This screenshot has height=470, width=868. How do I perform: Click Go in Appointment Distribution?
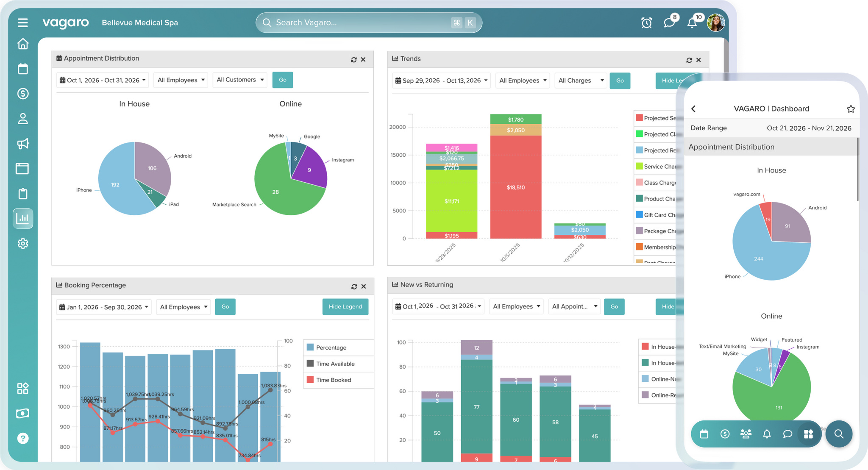click(x=283, y=80)
